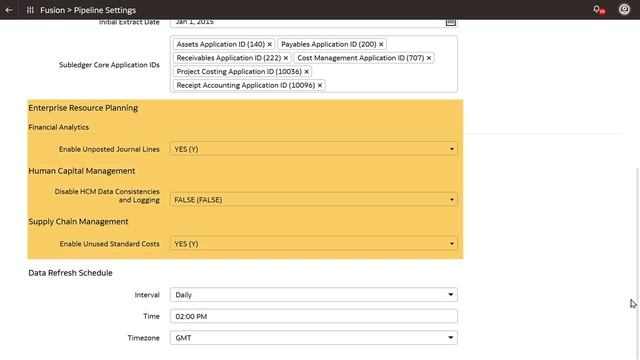Open the navigator menu icon next to Fusion
Image resolution: width=640 pixels, height=360 pixels.
30,10
